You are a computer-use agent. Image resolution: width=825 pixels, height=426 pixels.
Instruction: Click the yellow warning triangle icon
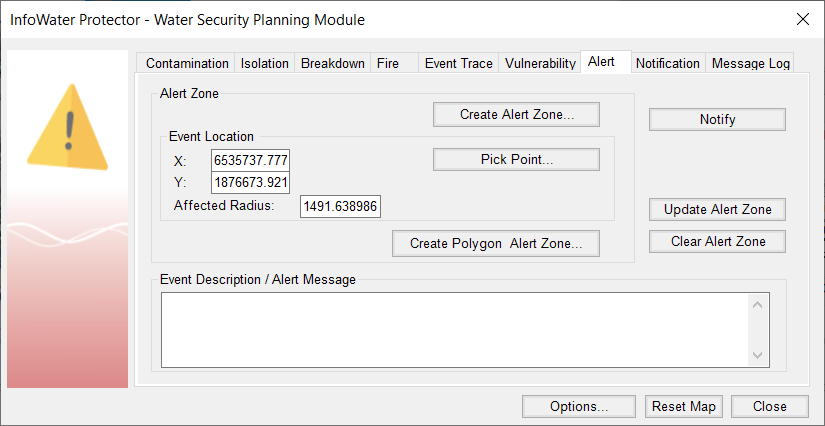tap(68, 126)
